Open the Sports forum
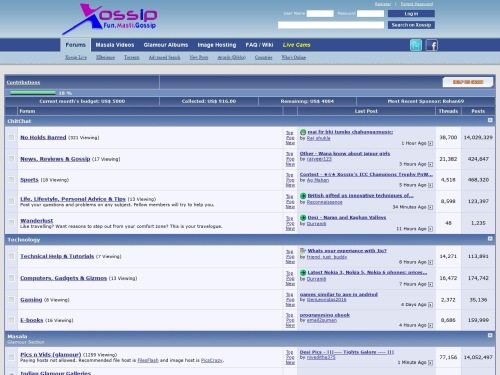 point(29,180)
